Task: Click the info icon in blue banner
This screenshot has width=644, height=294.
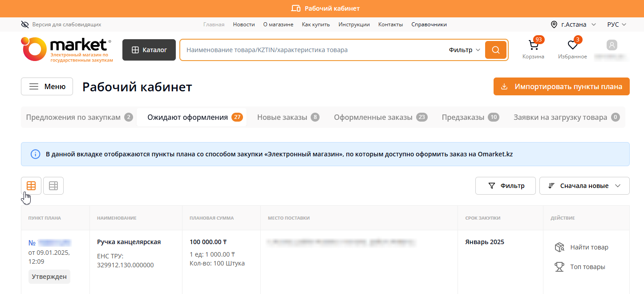Action: [x=35, y=154]
